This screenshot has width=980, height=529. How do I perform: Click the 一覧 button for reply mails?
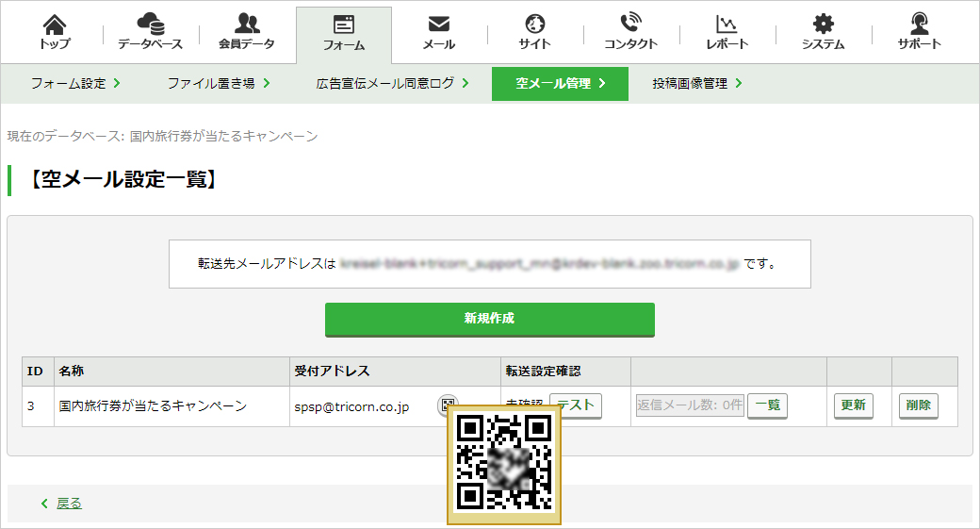[767, 405]
